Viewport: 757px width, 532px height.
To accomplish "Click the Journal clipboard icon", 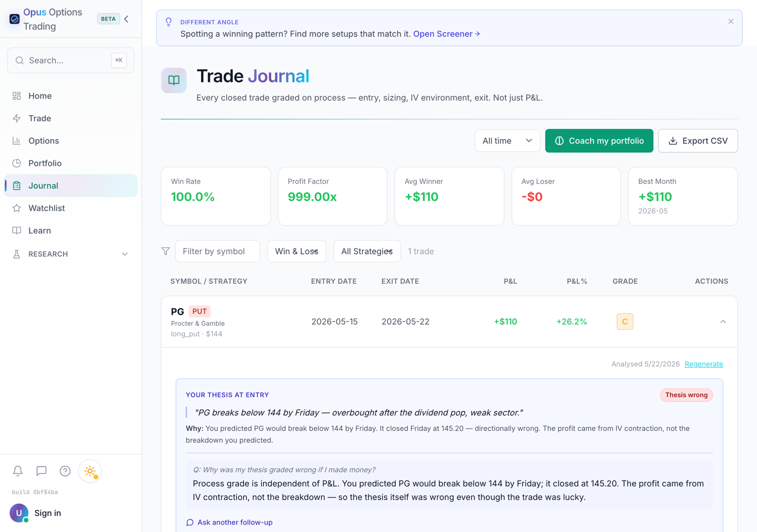I will tap(17, 186).
